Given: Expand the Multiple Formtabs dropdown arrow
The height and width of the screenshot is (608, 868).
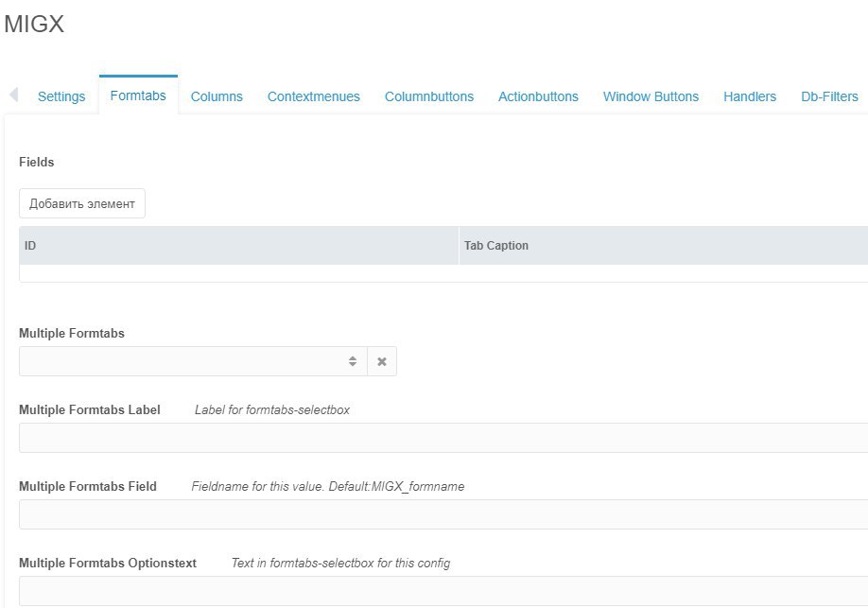Looking at the screenshot, I should (353, 361).
